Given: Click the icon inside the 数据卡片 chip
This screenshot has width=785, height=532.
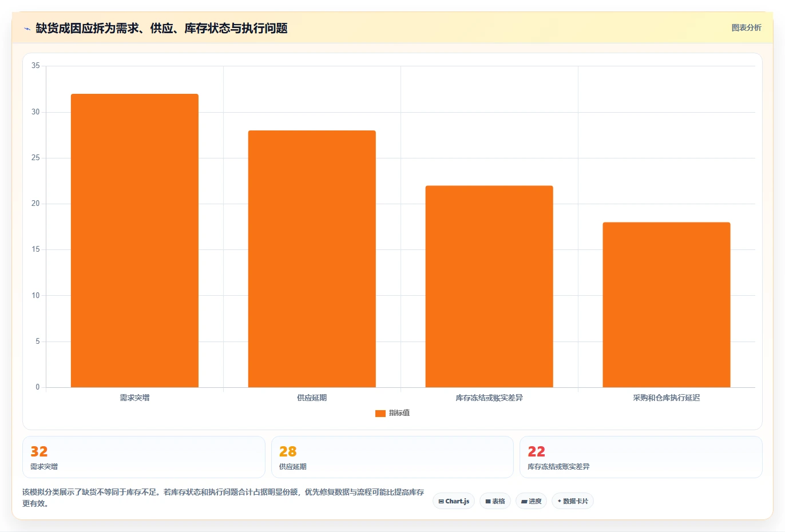Looking at the screenshot, I should click(560, 501).
